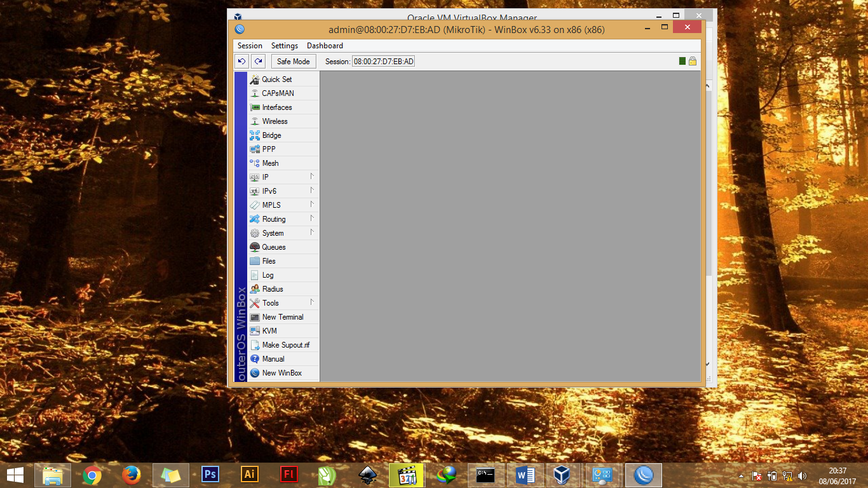868x488 pixels.
Task: Open Illustrator from the taskbar
Action: 250,475
